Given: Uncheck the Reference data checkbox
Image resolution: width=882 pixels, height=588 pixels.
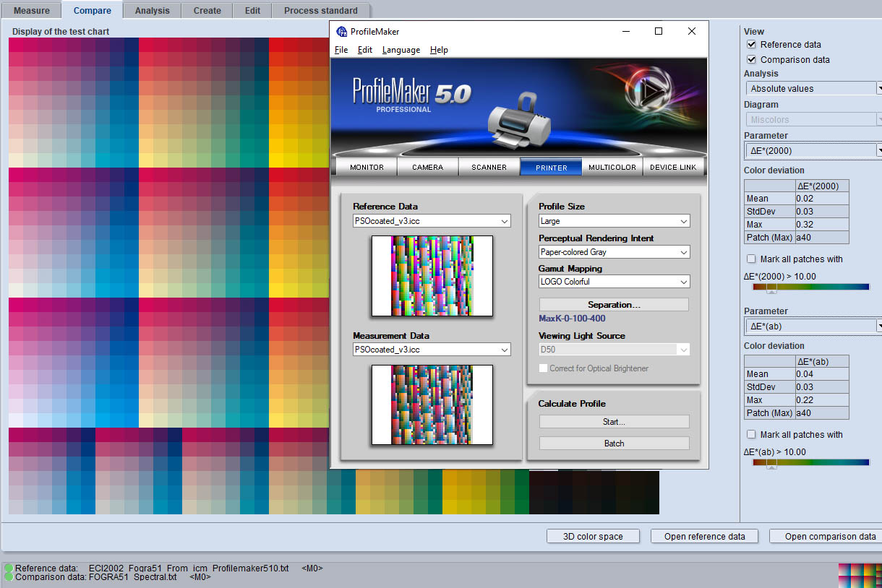Looking at the screenshot, I should click(752, 45).
